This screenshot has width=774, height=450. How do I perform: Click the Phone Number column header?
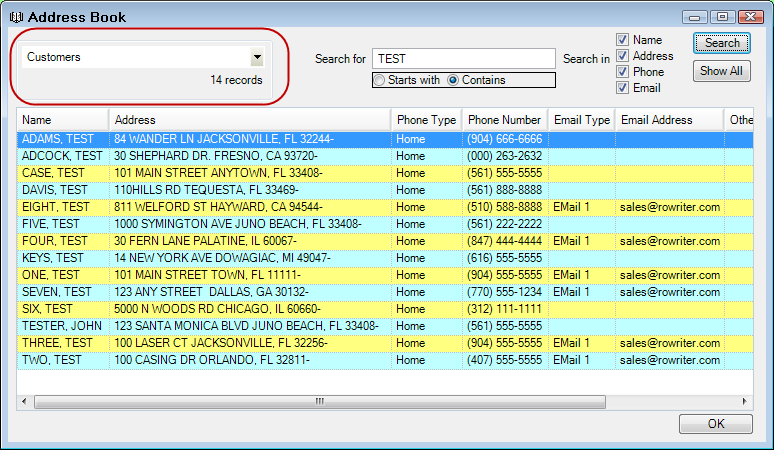[504, 120]
